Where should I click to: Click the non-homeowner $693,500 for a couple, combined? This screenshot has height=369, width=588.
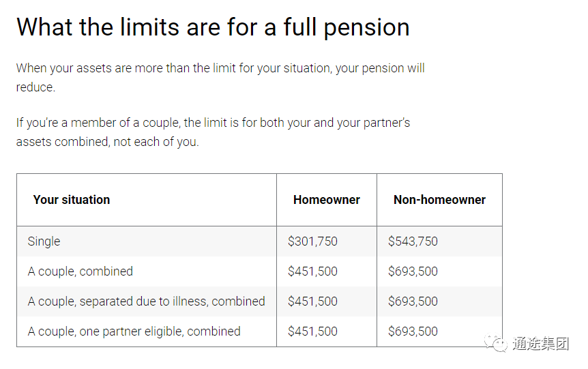413,271
